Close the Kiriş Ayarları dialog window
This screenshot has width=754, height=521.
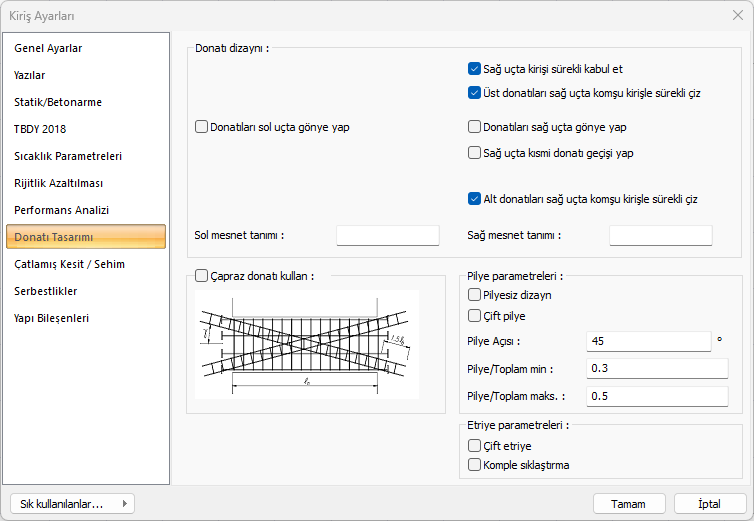(x=737, y=15)
